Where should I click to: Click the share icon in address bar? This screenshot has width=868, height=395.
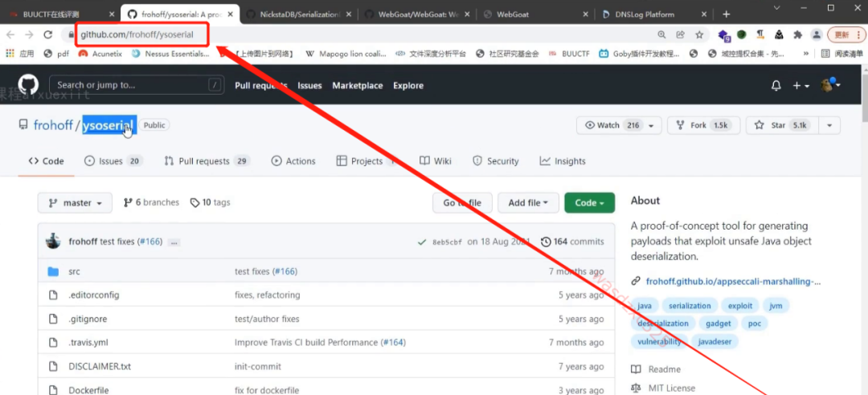tap(681, 35)
